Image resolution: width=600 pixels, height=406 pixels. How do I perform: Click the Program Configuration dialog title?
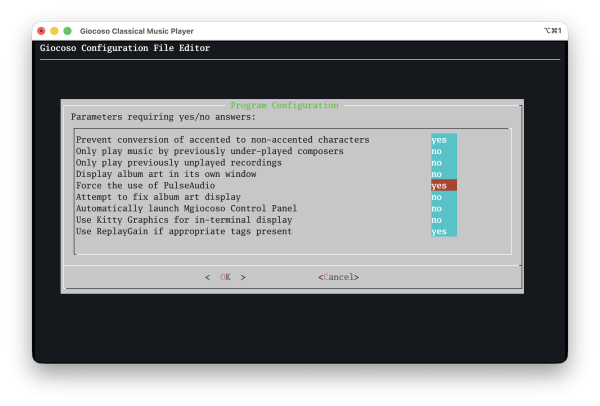[284, 105]
